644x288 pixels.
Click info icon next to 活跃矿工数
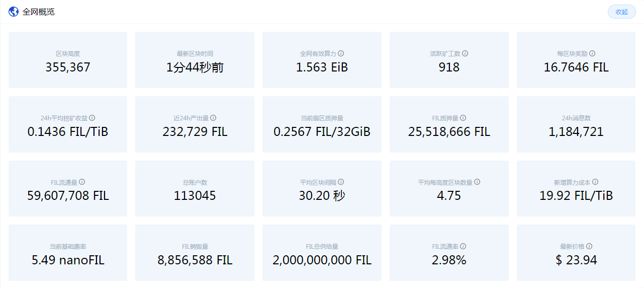465,53
